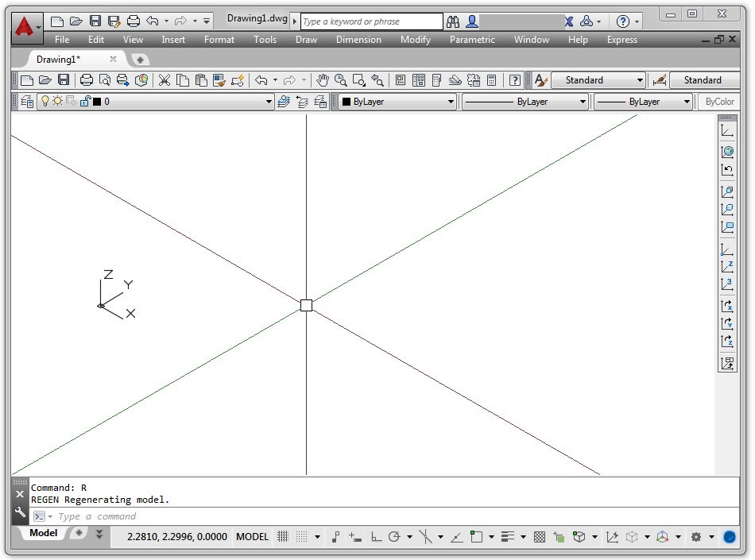The image size is (755, 560).
Task: Cut selection with the scissors icon
Action: click(x=165, y=80)
